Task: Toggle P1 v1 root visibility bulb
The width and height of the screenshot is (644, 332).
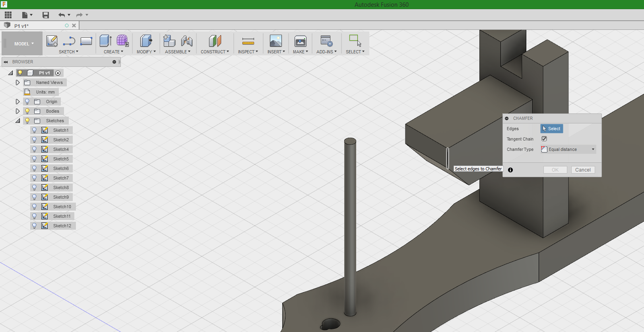Action: (x=20, y=73)
